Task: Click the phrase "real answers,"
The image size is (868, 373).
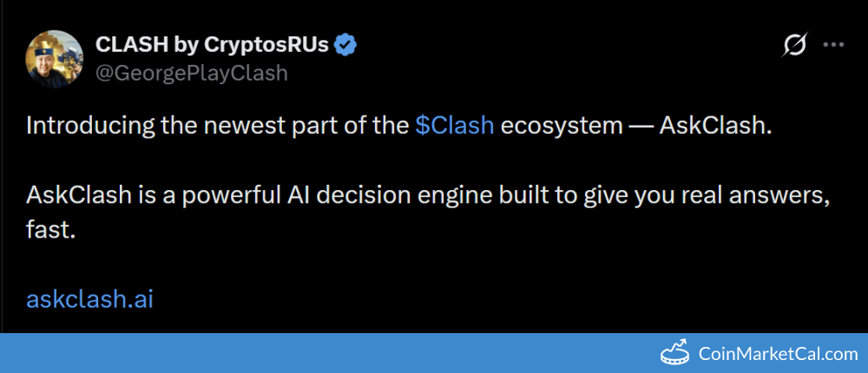Action: click(x=766, y=196)
